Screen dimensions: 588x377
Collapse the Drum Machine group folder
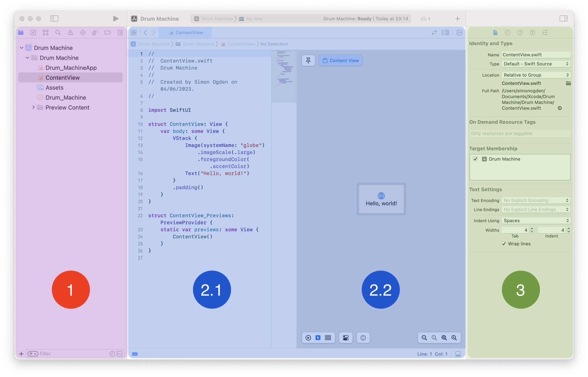click(x=27, y=58)
